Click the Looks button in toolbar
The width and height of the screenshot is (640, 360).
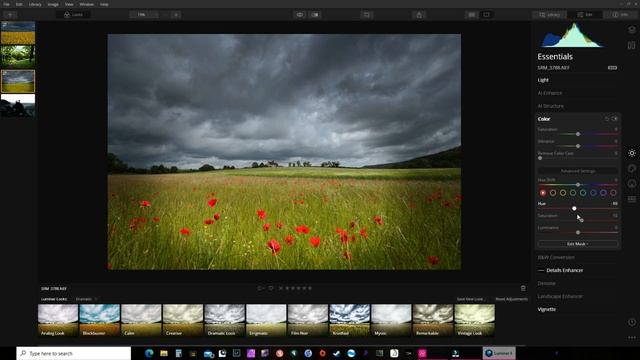[74, 15]
